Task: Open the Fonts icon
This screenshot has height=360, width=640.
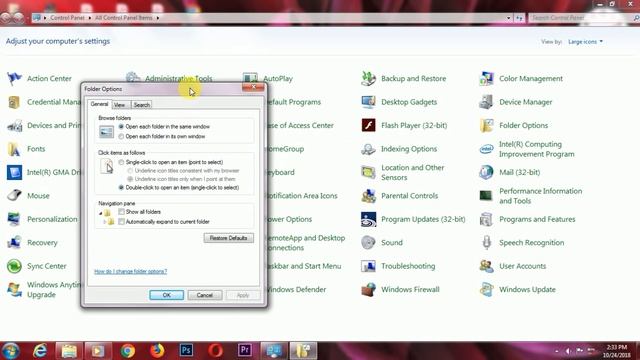Action: click(14, 149)
